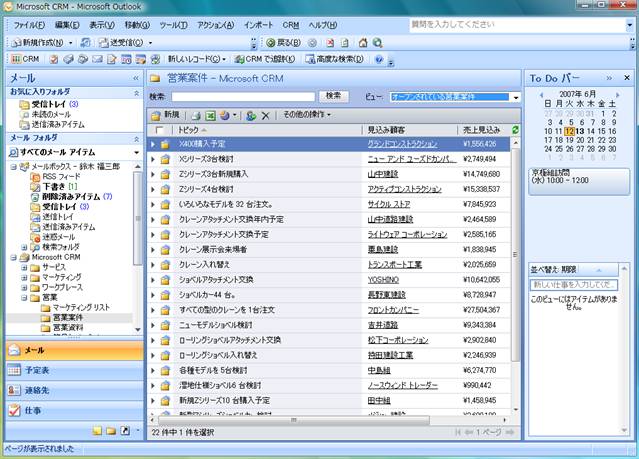This screenshot has width=639, height=459.
Task: Click the envelope e-mail icon in CRM toolbar
Action: coord(97,60)
